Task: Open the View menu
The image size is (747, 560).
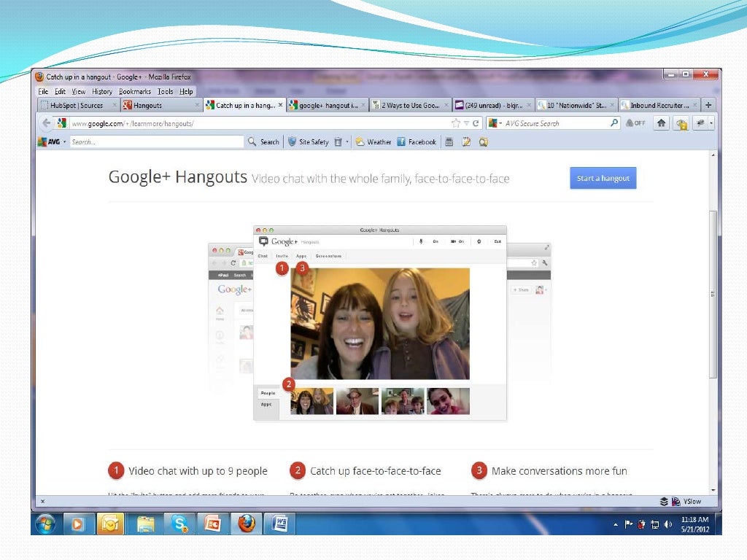Action: pyautogui.click(x=79, y=91)
